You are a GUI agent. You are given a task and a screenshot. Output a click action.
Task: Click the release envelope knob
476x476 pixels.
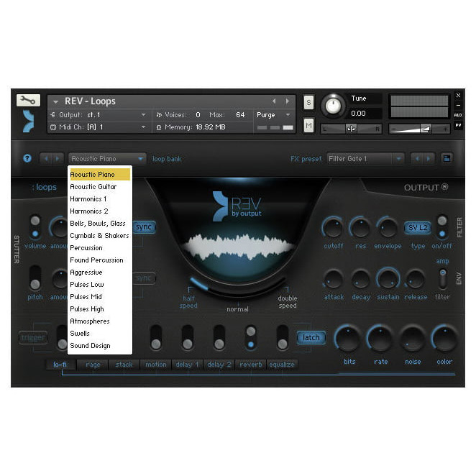click(x=415, y=279)
